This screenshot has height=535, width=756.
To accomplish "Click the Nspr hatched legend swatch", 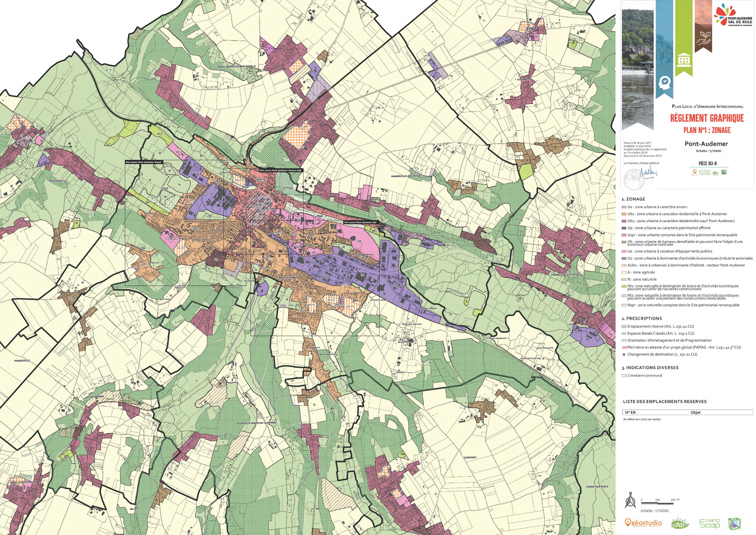I will [x=624, y=305].
